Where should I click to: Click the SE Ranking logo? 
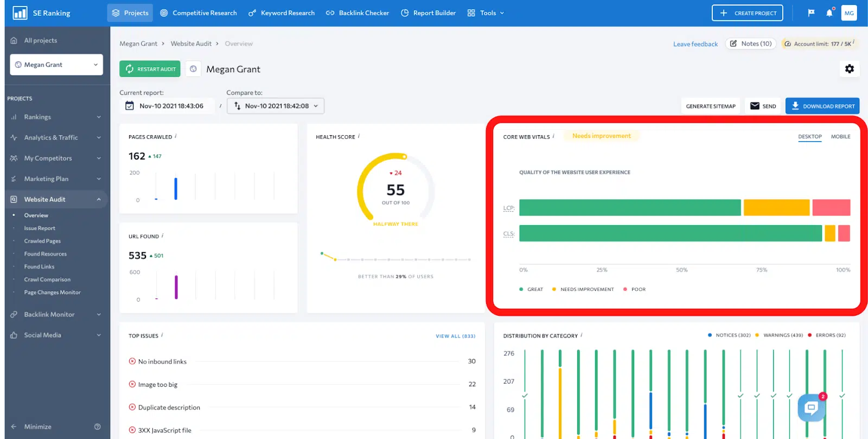20,13
